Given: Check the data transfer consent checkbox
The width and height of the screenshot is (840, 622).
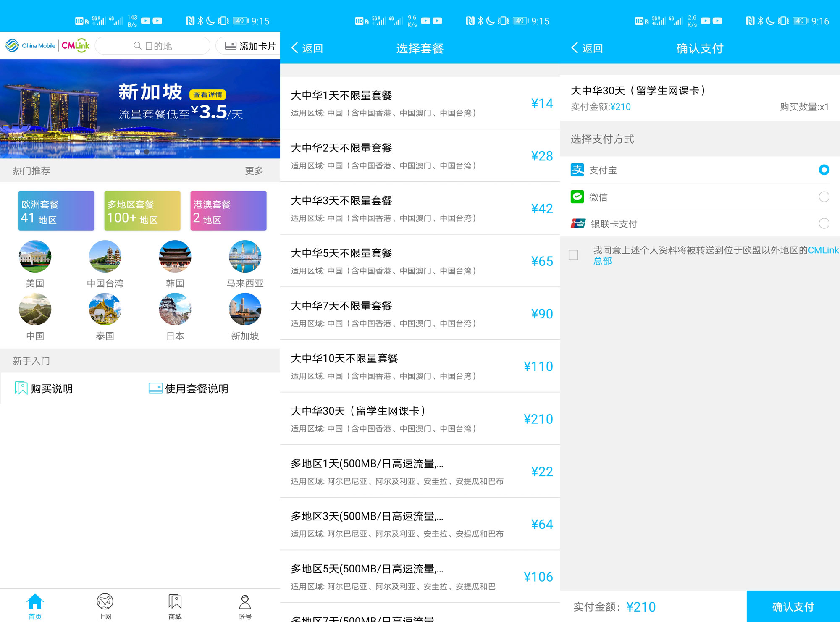Looking at the screenshot, I should pyautogui.click(x=573, y=255).
